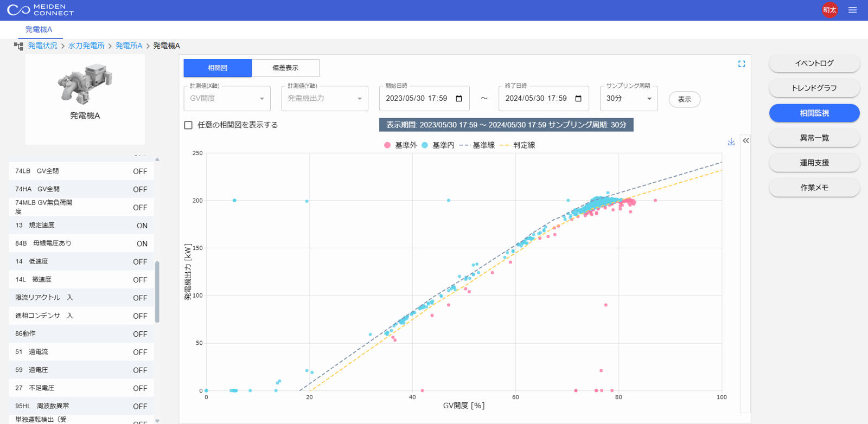Click the hierarchy tree icon in breadcrumb
Viewport: 868px width, 424px height.
(x=19, y=46)
